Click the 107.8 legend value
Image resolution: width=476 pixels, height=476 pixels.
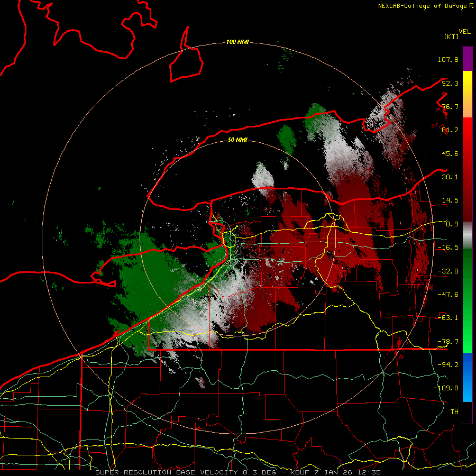pos(448,59)
